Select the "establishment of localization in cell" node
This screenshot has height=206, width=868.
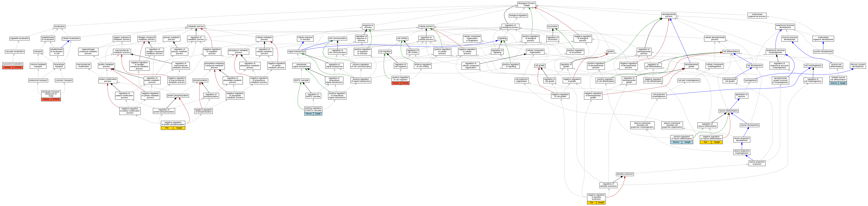[x=57, y=51]
